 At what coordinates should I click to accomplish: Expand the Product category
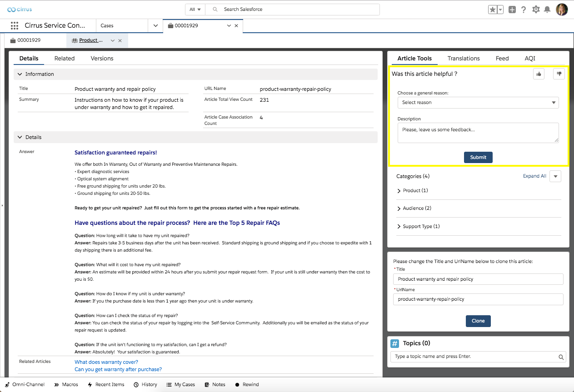point(413,190)
